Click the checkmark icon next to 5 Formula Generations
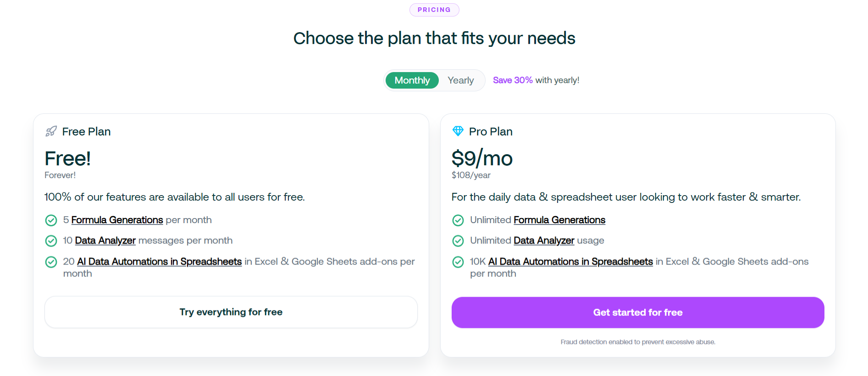Image resolution: width=868 pixels, height=376 pixels. [51, 220]
